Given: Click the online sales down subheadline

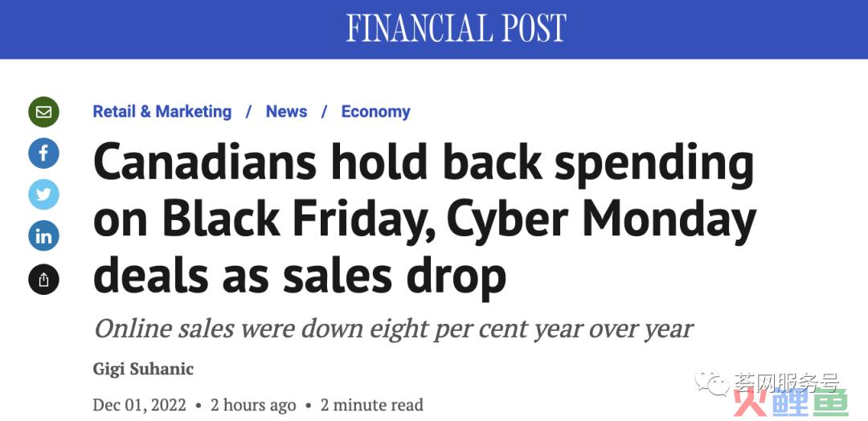Looking at the screenshot, I should coord(393,329).
